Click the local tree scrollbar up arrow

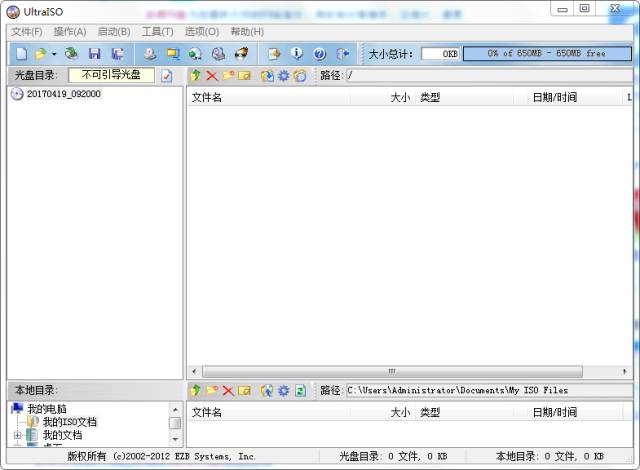click(x=175, y=409)
